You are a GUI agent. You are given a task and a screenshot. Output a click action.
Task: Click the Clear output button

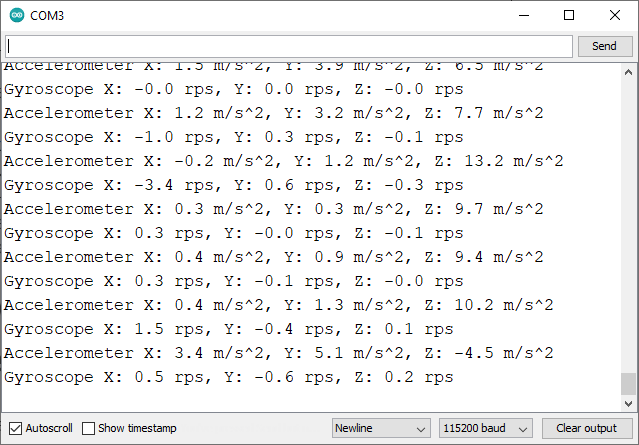pos(586,428)
